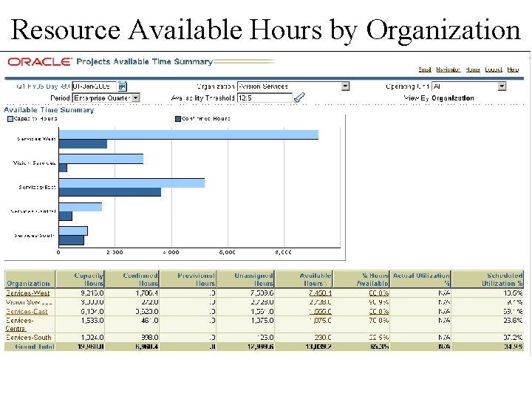Click Services-West capacity value 9,215.0
This screenshot has height=399, width=532.
92,293
